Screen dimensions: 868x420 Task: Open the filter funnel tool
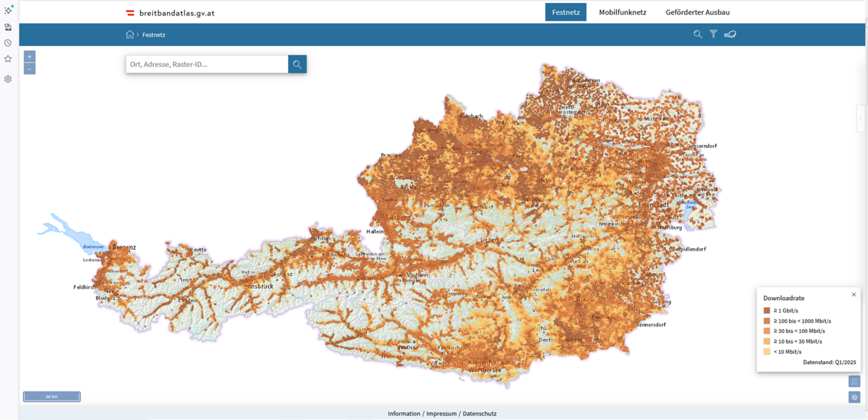click(713, 34)
